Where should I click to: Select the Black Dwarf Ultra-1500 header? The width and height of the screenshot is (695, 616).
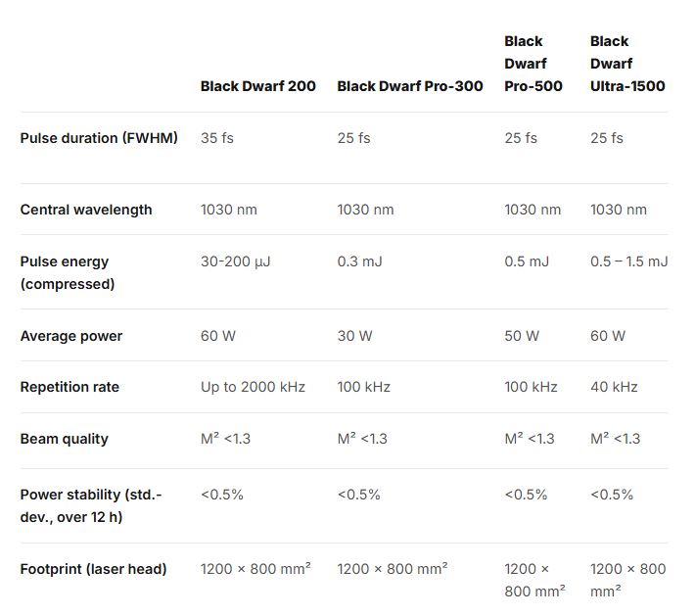point(626,64)
